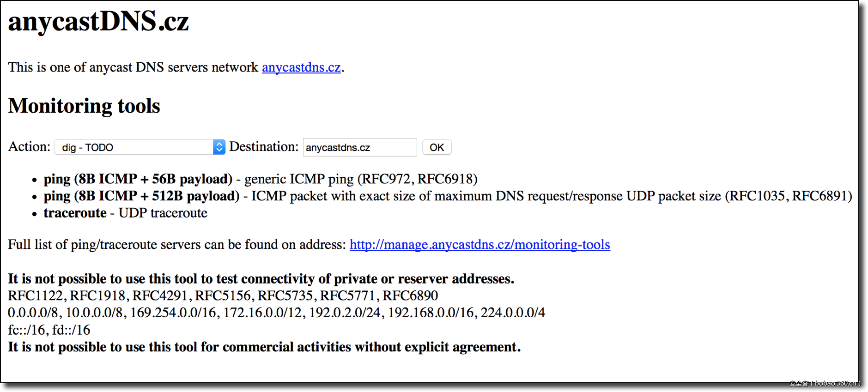Click the bobao.360.cn watermark
Viewport: 868px width, 392px height.
point(825,384)
